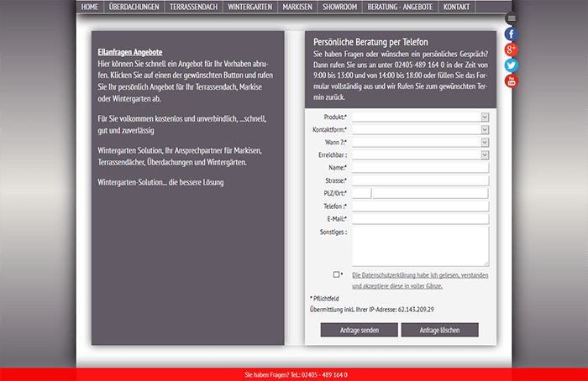
Task: Open the Erreichbar dropdown
Action: click(x=419, y=155)
